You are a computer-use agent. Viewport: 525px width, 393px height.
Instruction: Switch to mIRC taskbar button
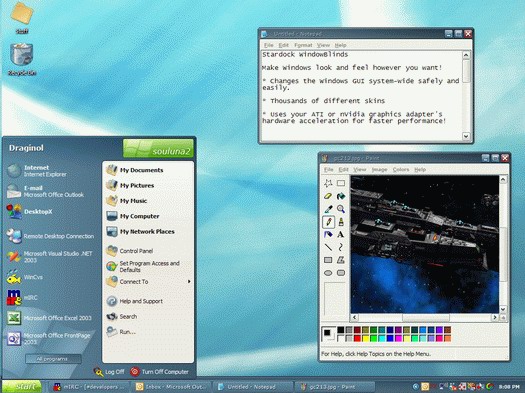coord(90,387)
